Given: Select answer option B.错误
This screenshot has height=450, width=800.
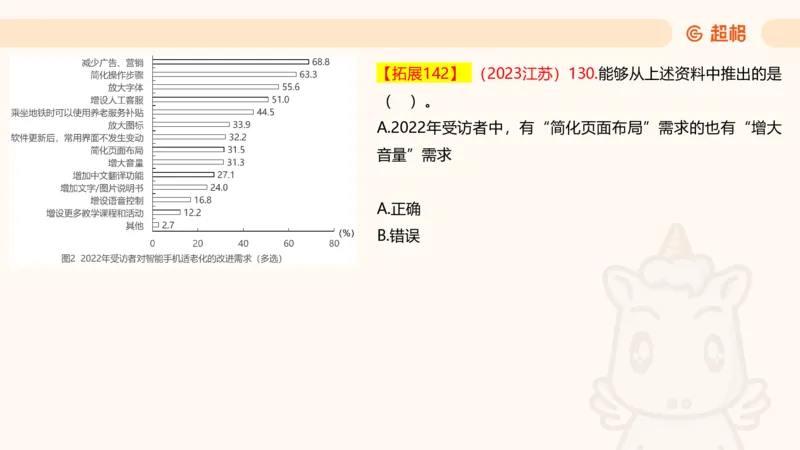Looking at the screenshot, I should coord(398,236).
